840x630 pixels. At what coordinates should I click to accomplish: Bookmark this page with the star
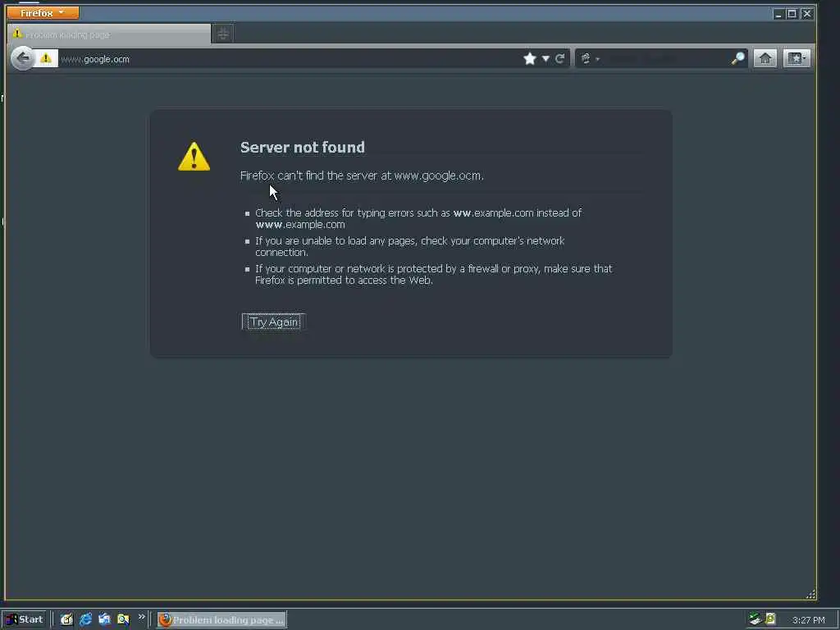click(530, 58)
